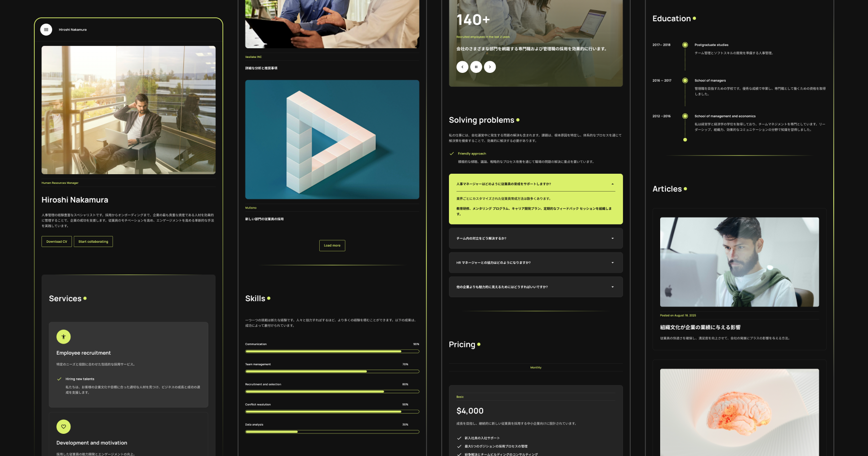Click the Solving problems heading
868x456 pixels.
point(481,120)
